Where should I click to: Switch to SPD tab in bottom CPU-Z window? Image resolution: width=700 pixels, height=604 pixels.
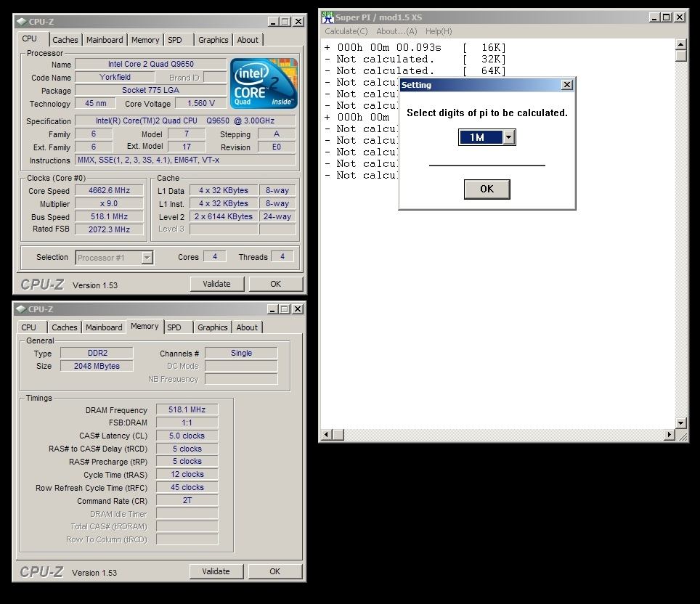click(x=174, y=327)
